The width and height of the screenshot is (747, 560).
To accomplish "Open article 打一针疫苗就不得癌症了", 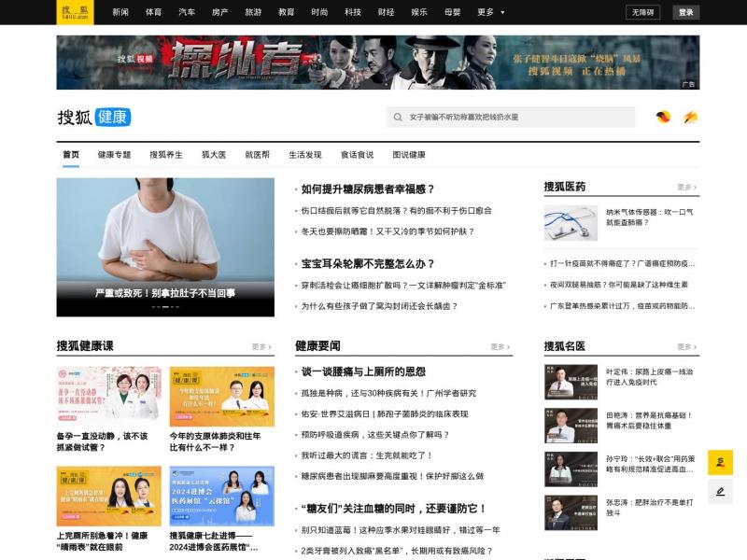I will pos(622,263).
